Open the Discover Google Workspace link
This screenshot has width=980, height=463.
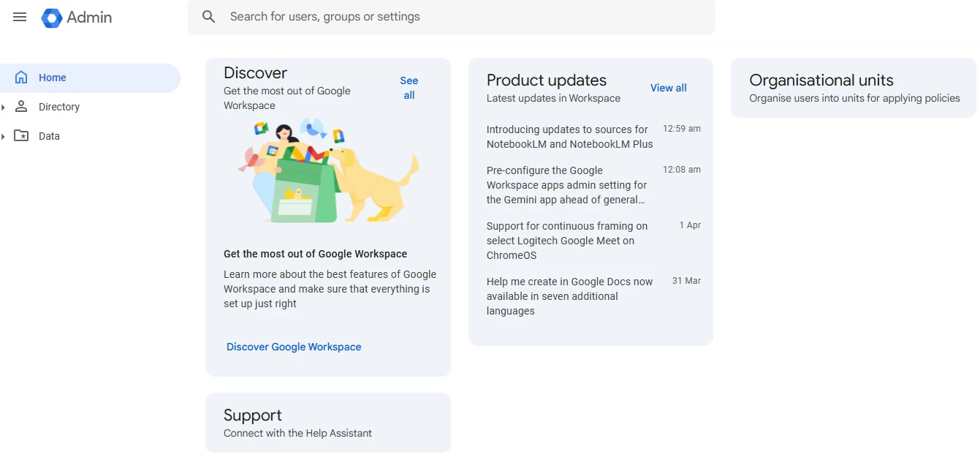tap(294, 347)
